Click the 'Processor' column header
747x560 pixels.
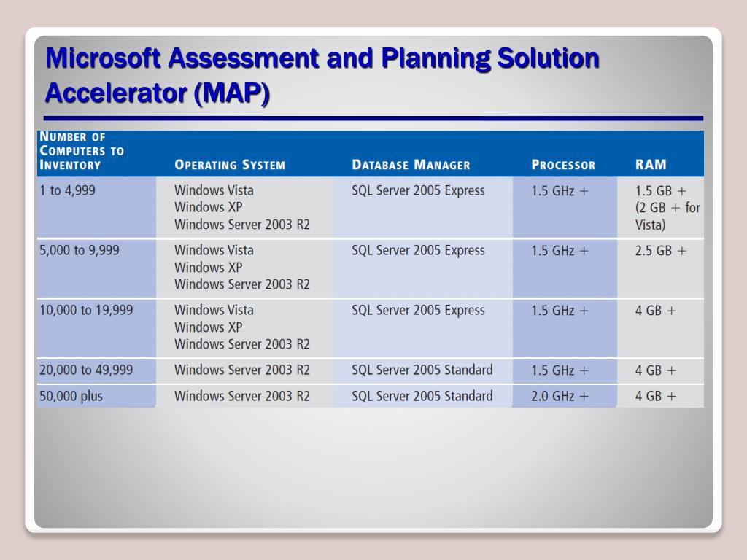(x=563, y=165)
